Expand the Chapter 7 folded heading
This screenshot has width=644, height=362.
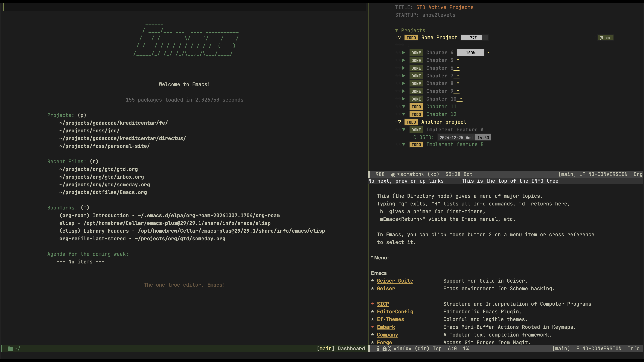coord(404,76)
